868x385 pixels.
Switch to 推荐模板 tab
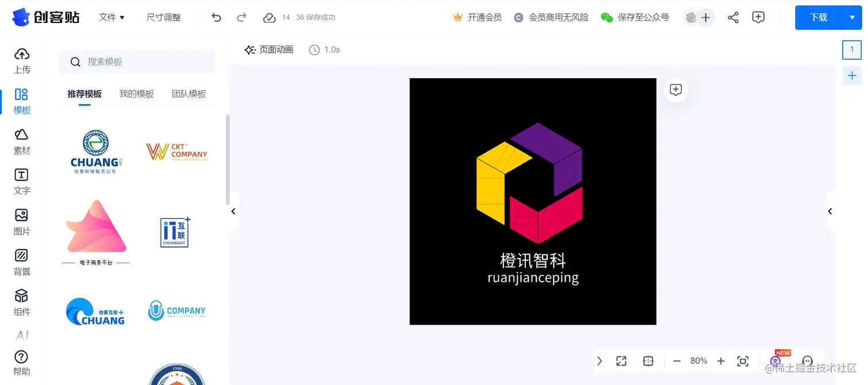pos(84,94)
